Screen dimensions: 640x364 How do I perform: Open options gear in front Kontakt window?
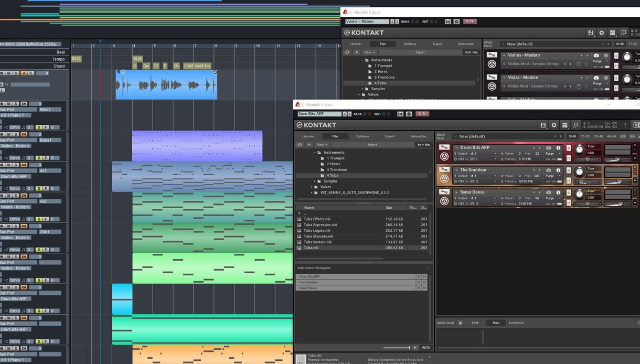[554, 125]
